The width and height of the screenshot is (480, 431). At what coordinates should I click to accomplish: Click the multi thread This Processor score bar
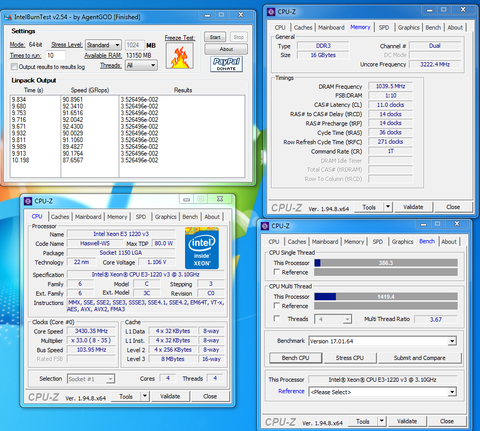pyautogui.click(x=386, y=296)
